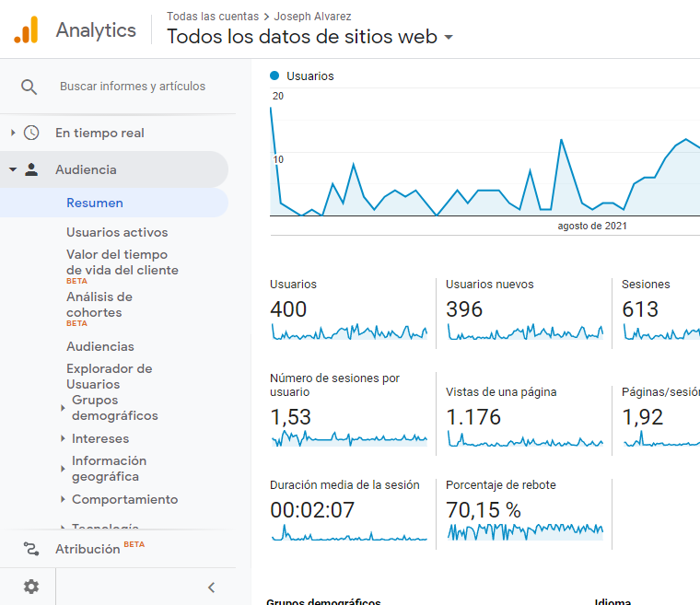Click the Atribución path icon
This screenshot has width=700, height=605.
(31, 549)
